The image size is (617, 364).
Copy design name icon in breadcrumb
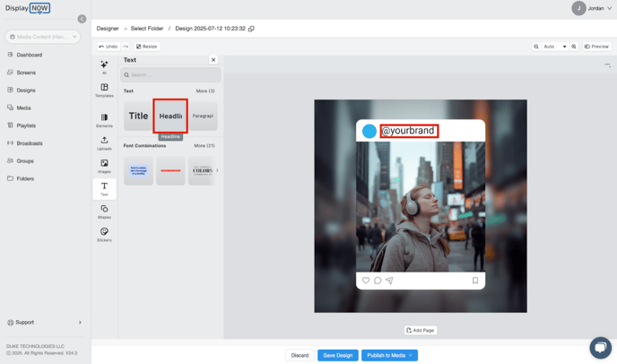(251, 29)
